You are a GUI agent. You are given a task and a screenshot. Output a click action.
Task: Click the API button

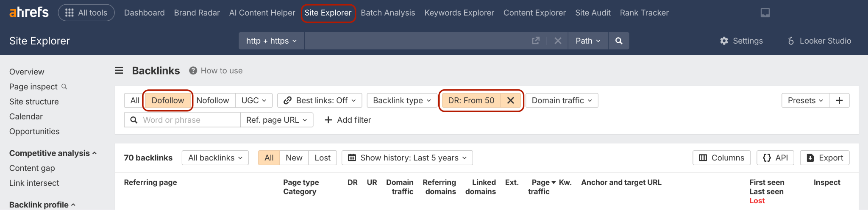pyautogui.click(x=775, y=157)
